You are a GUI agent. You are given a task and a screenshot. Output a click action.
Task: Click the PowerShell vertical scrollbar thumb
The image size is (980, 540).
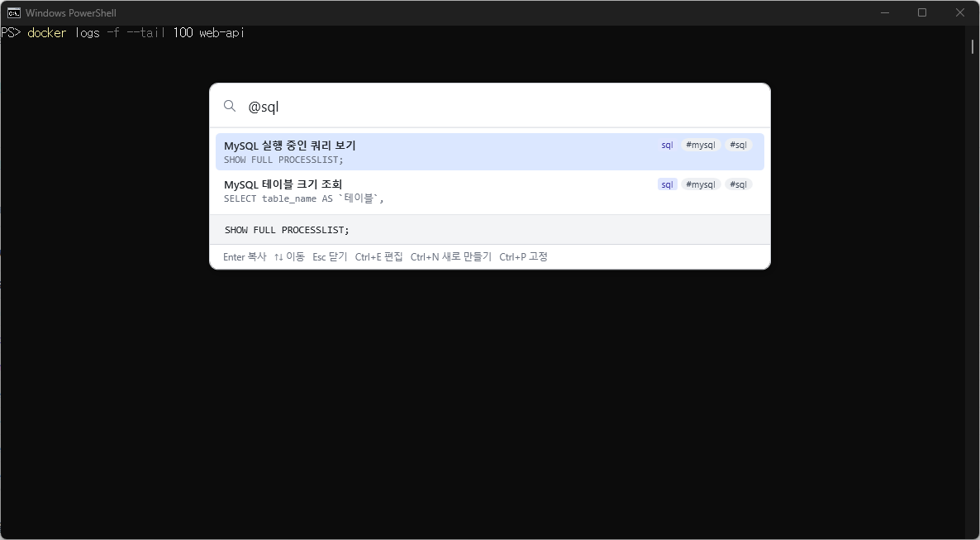point(973,46)
